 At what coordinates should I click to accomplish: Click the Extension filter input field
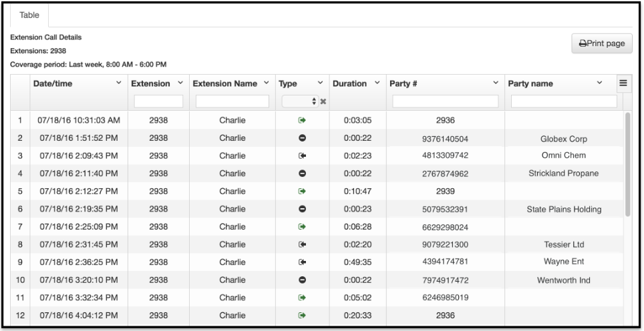pyautogui.click(x=158, y=101)
